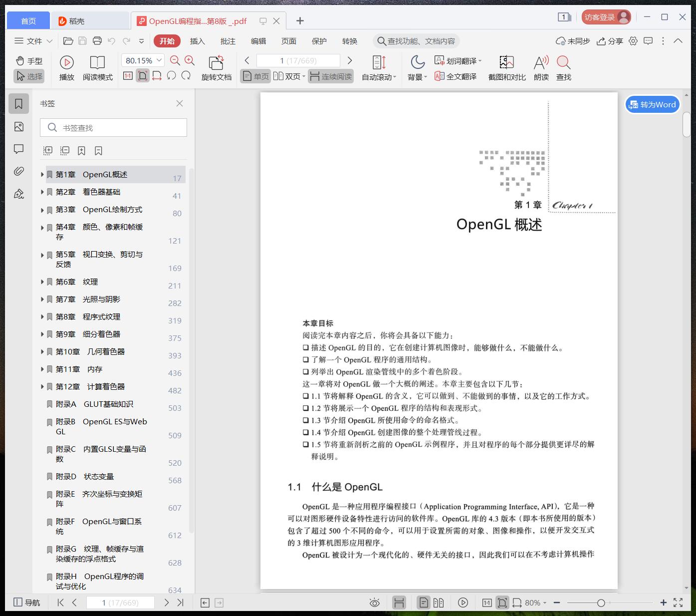Open bookmark 附录A GLUT基础知识
Screen dimensions: 696x616
(x=94, y=404)
